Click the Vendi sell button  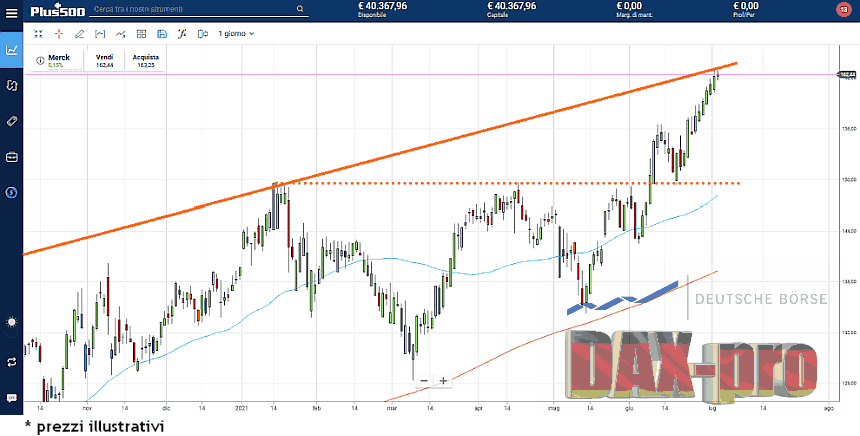104,60
